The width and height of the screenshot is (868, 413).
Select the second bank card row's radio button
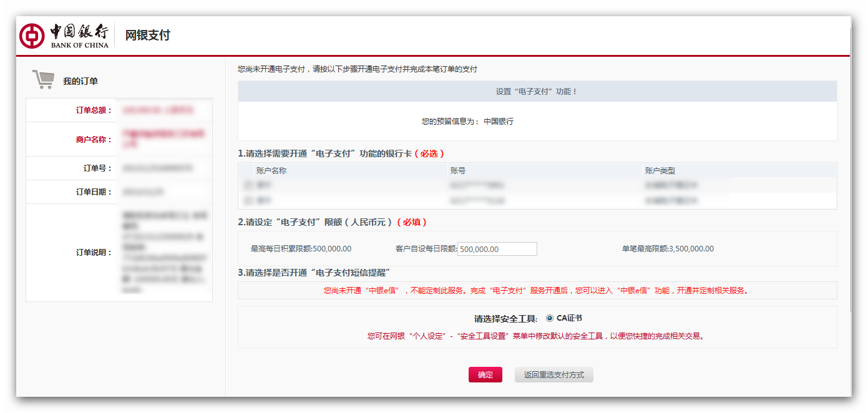[x=248, y=201]
